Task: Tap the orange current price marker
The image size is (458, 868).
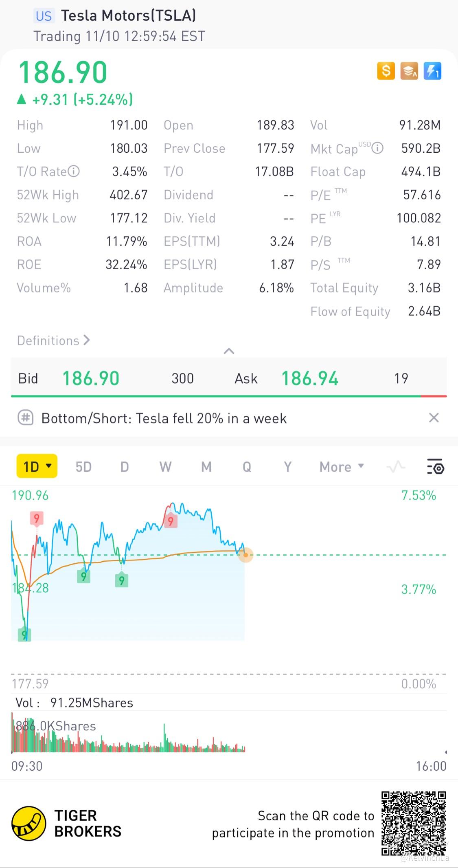Action: 245,555
